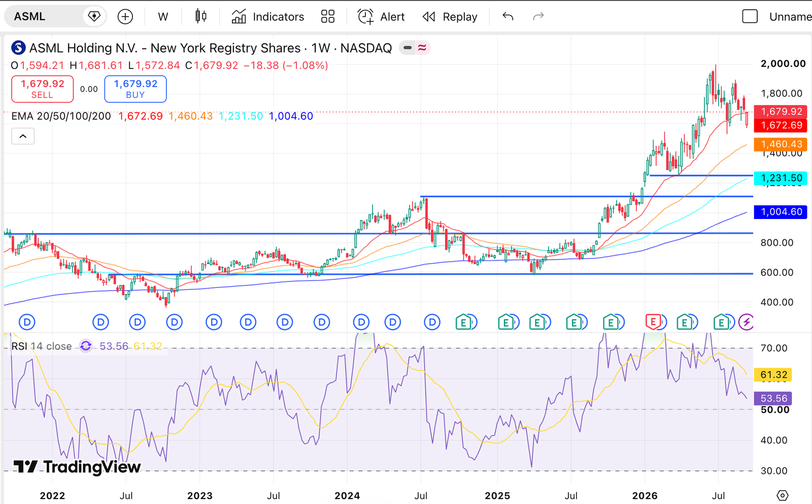812x504 pixels.
Task: Click the 2024 time axis label
Action: (347, 495)
